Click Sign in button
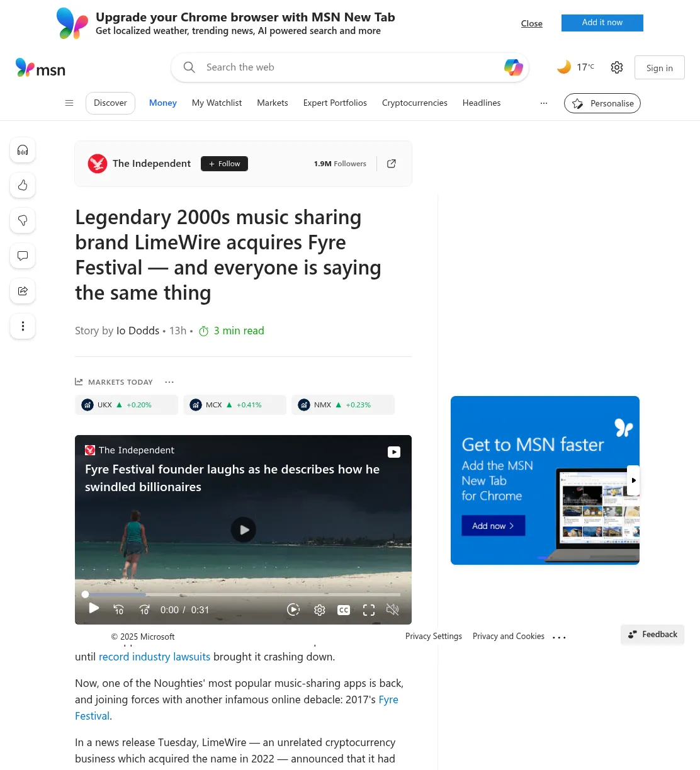 pos(659,68)
